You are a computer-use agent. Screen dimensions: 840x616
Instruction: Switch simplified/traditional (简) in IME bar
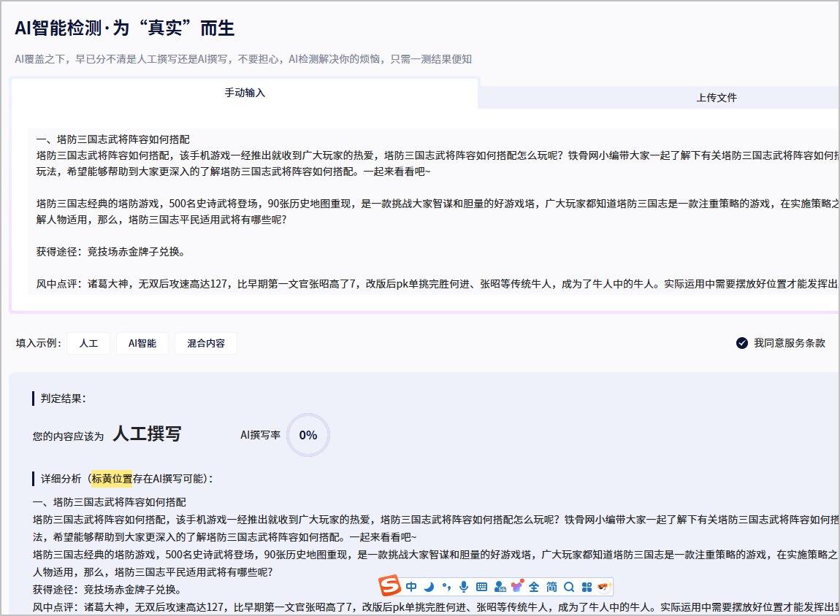(551, 587)
